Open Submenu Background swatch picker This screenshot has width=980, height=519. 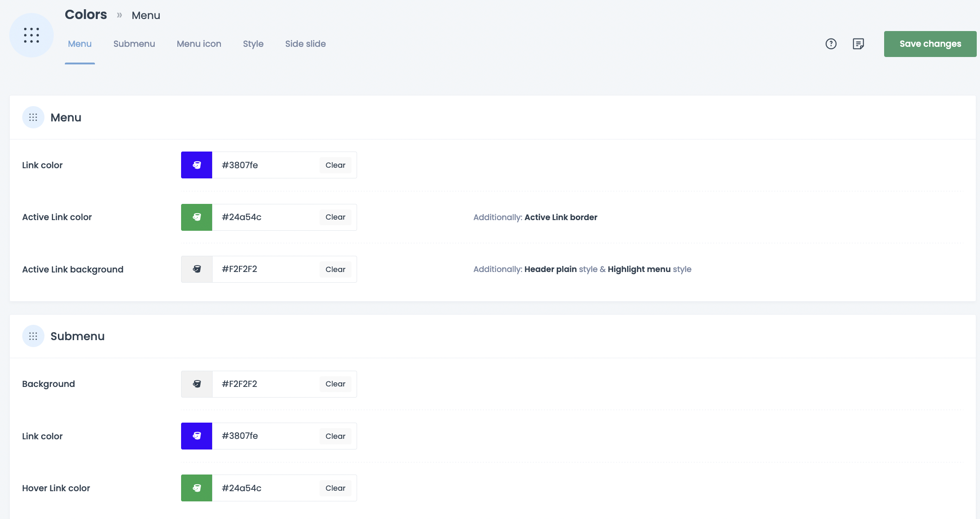click(197, 384)
